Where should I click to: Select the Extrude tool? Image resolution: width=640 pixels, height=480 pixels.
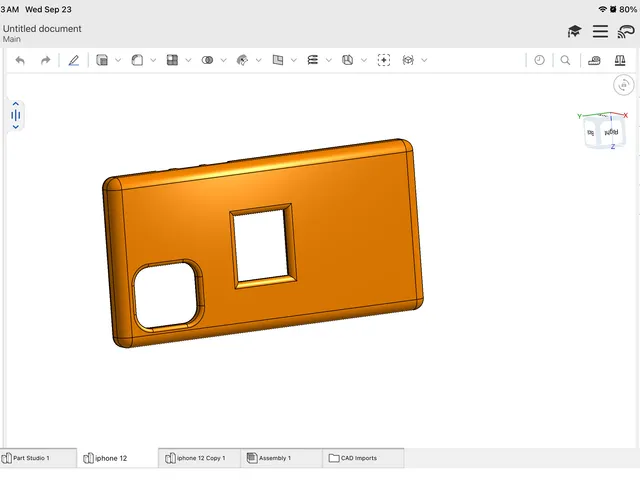pos(102,60)
